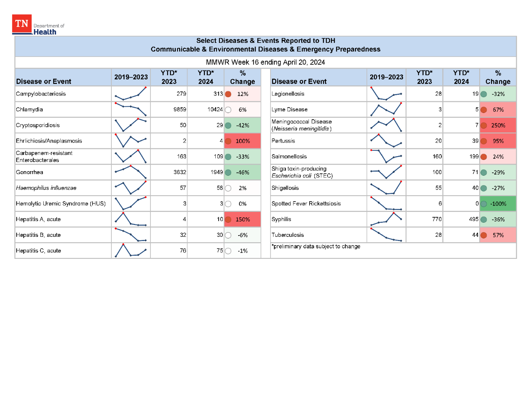The height and width of the screenshot is (408, 532).
Task: Click the Hepatitis C trend sparkline
Action: click(x=131, y=251)
